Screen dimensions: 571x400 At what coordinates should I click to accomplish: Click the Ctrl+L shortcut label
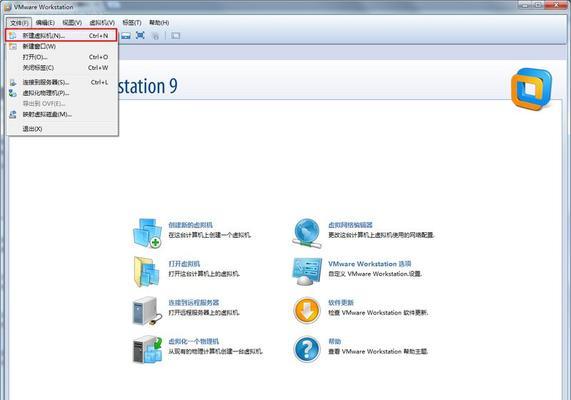[x=99, y=82]
